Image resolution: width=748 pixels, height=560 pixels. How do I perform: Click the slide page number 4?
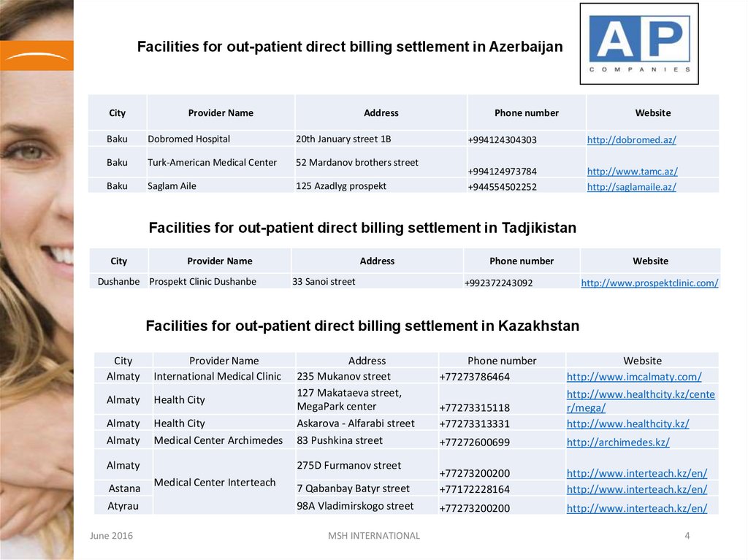click(687, 536)
